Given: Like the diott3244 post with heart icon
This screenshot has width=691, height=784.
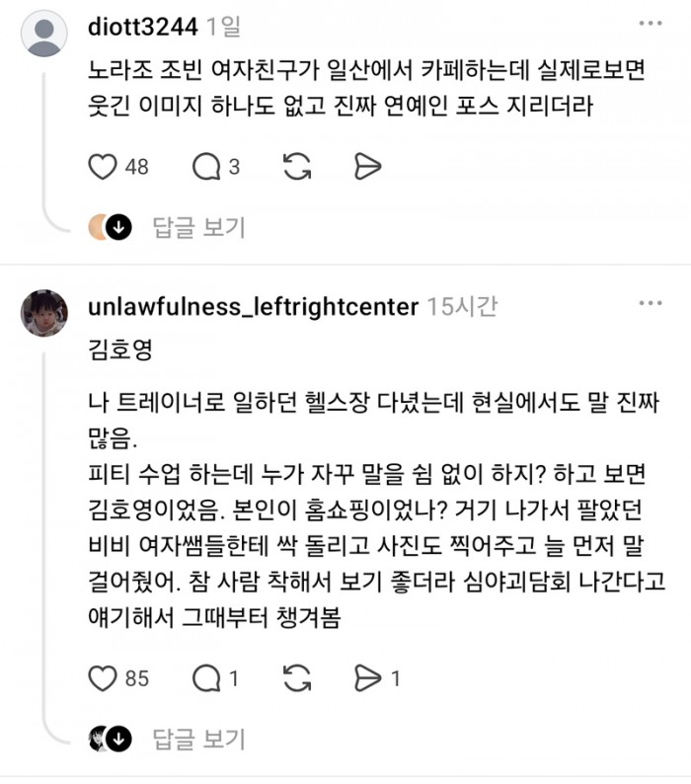Looking at the screenshot, I should coord(103,167).
